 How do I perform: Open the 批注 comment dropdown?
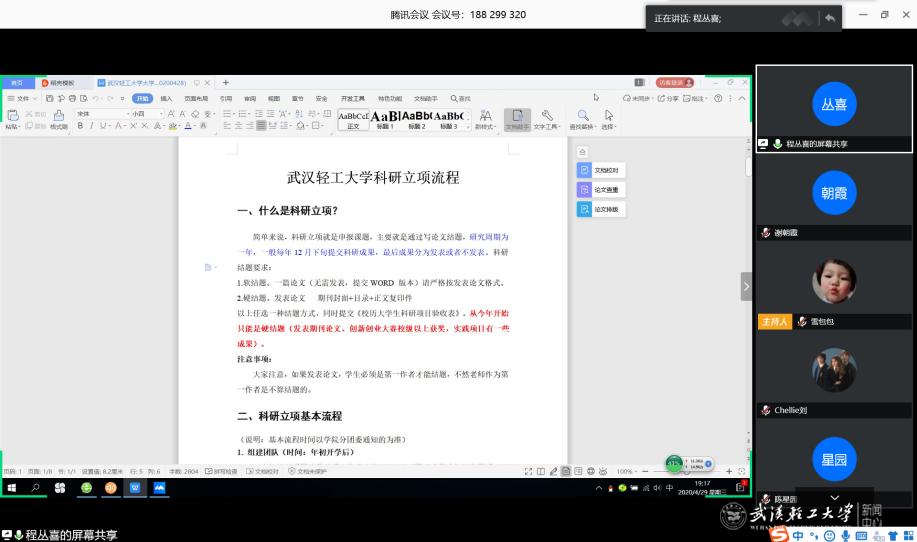695,98
